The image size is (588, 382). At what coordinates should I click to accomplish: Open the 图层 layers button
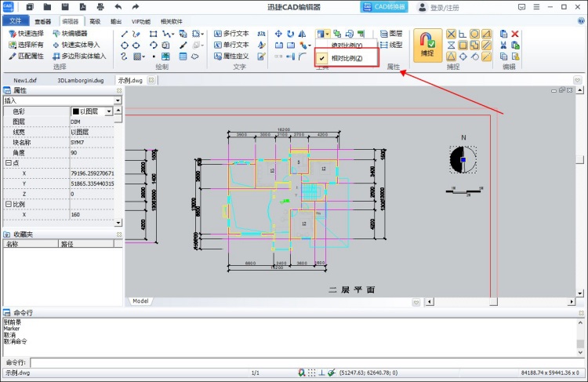[391, 34]
